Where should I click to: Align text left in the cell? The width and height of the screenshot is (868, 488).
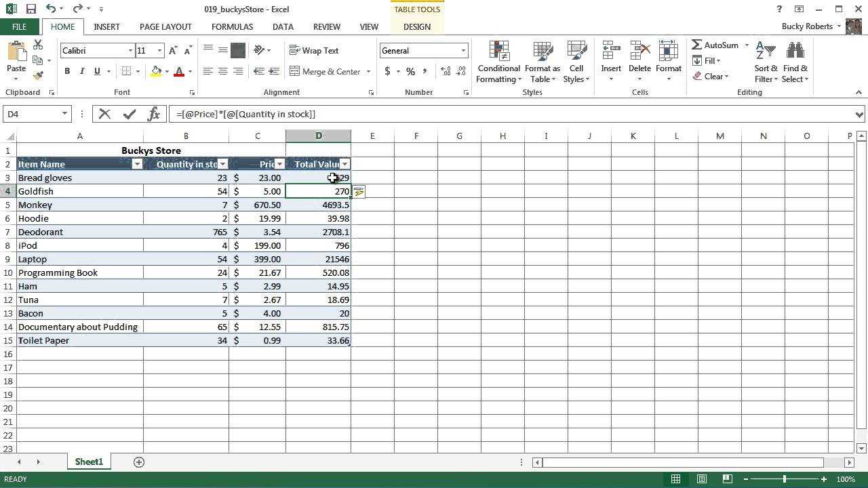[x=208, y=71]
